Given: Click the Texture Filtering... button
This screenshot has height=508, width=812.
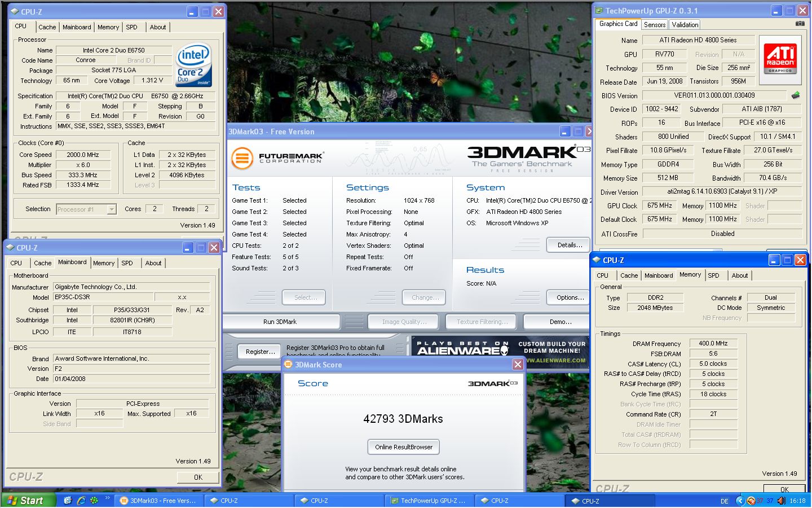Looking at the screenshot, I should [x=482, y=322].
